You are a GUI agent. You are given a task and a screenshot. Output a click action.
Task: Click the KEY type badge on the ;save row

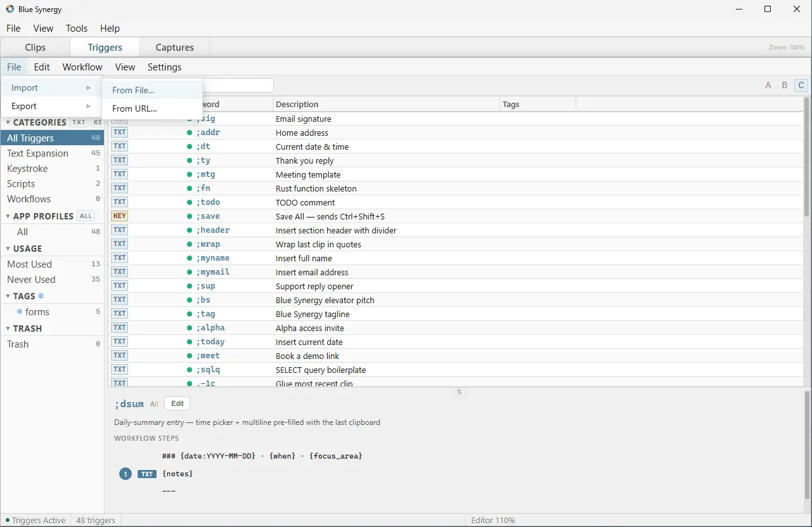tap(120, 216)
